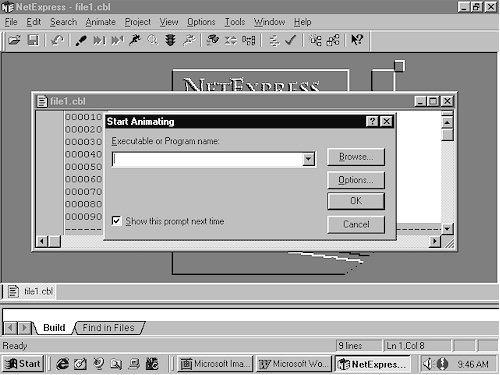Click the first skip-forward arrow toolbar icon
The height and width of the screenshot is (375, 500).
pyautogui.click(x=99, y=40)
